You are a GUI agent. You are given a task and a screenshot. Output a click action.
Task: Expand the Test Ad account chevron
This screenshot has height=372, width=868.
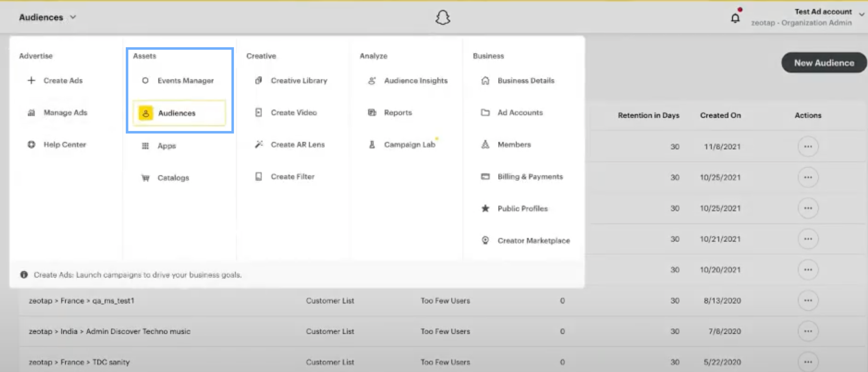point(861,14)
